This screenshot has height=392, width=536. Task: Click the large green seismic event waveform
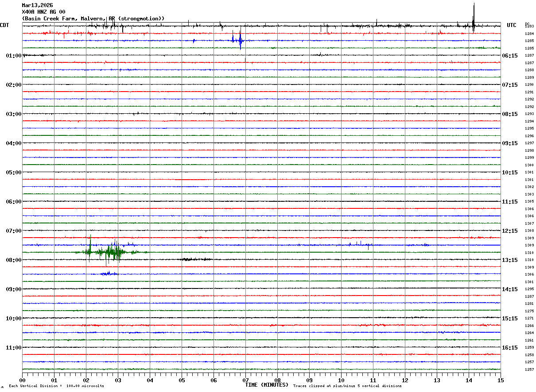[x=111, y=252]
